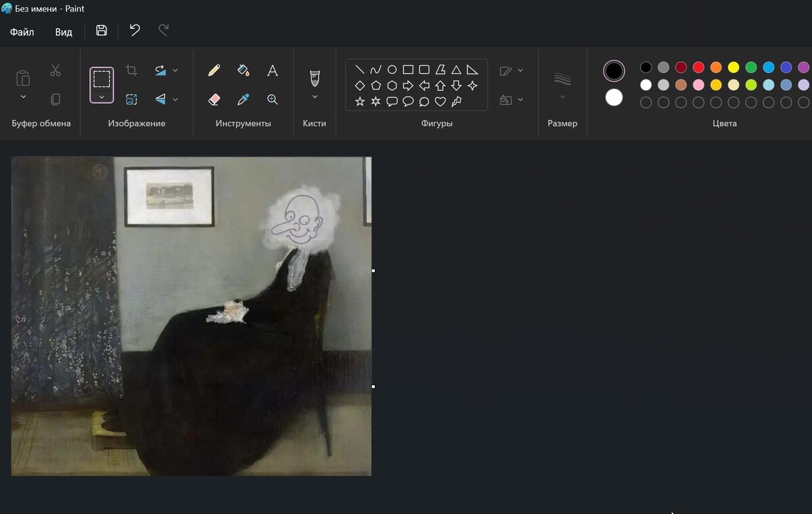812x514 pixels.
Task: Select the Up arrow shape
Action: click(x=440, y=86)
